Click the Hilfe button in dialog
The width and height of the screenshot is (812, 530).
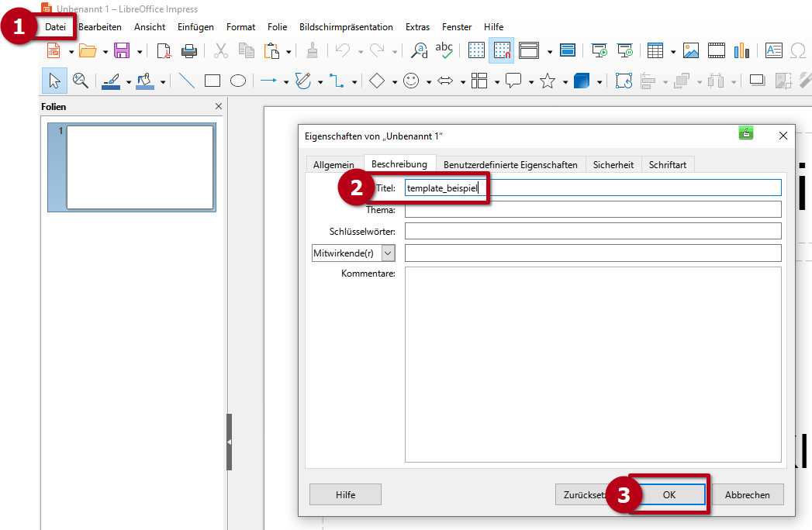[x=345, y=495]
